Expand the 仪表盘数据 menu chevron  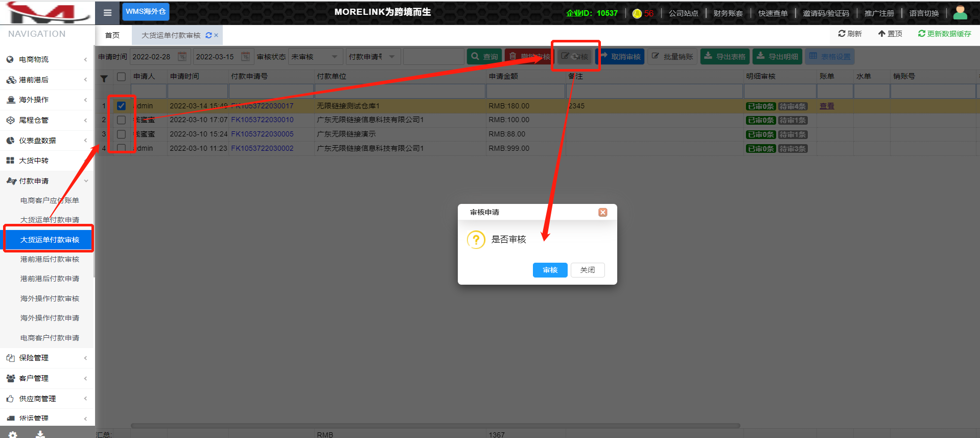[x=85, y=141]
